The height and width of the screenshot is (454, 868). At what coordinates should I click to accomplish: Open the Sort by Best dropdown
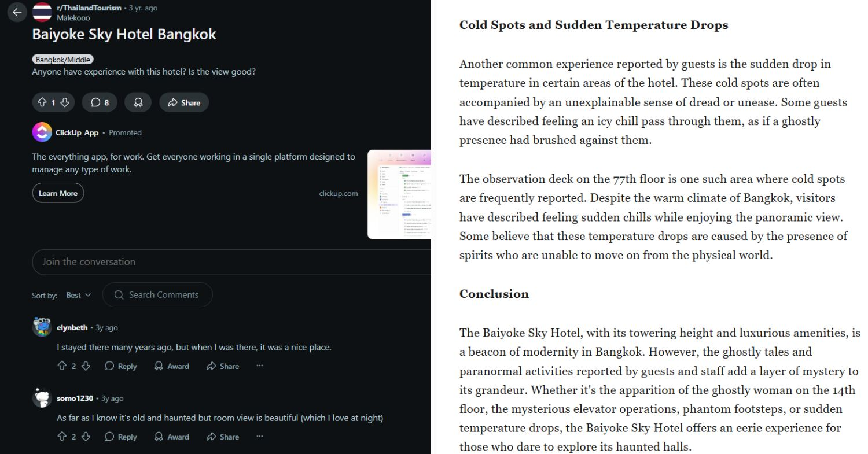coord(79,295)
